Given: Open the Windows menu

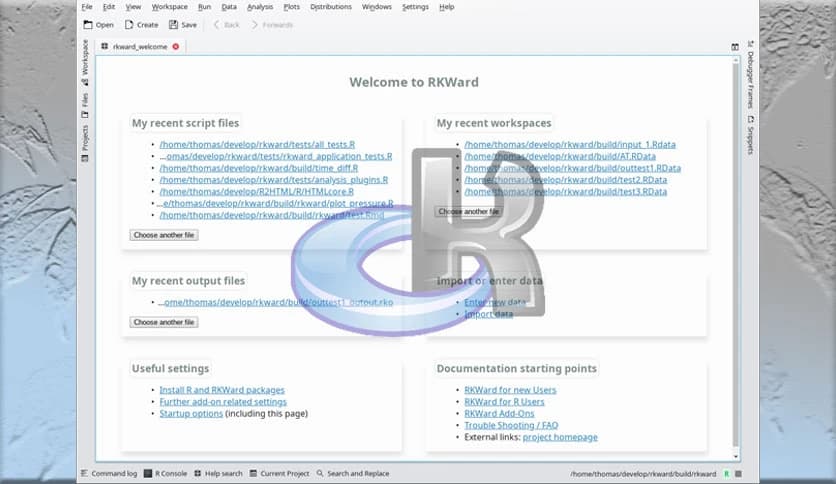Looking at the screenshot, I should tap(377, 7).
